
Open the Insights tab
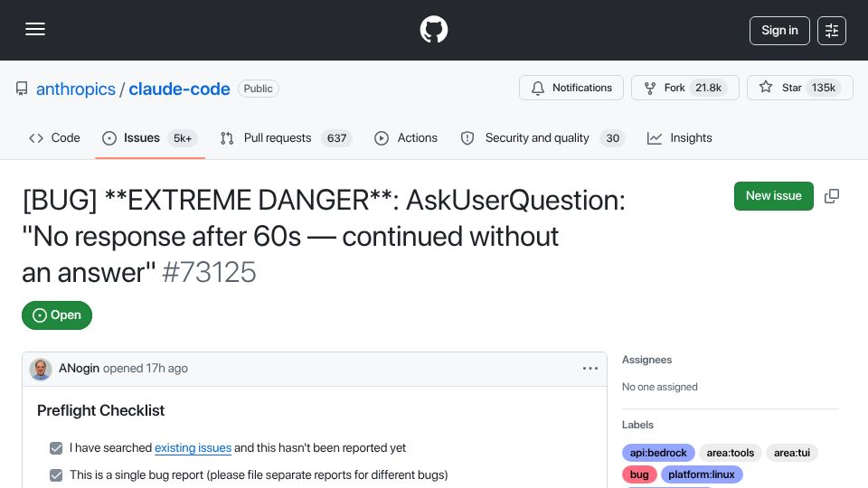click(x=679, y=137)
